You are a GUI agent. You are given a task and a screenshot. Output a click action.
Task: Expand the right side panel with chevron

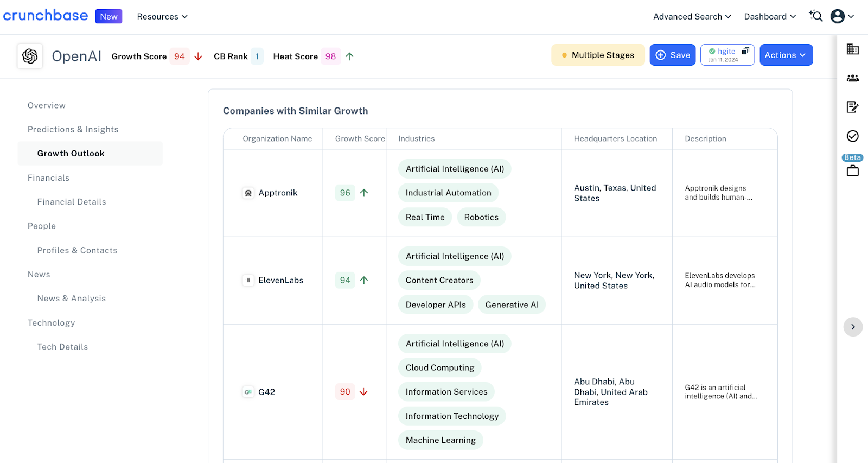[853, 327]
